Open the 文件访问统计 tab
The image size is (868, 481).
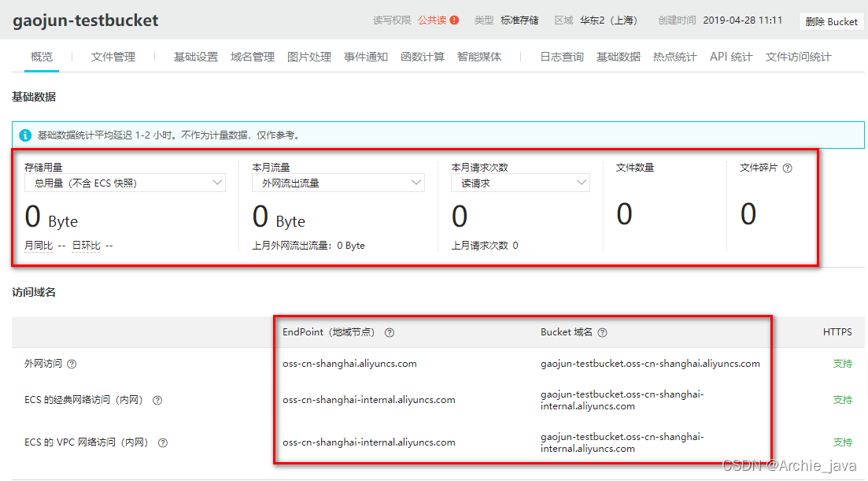tap(798, 57)
